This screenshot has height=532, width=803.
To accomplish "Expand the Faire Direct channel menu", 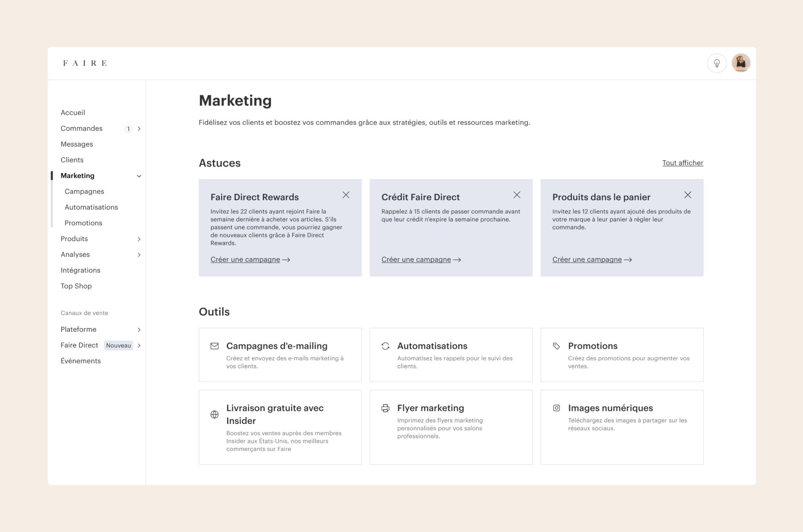I will (x=139, y=346).
